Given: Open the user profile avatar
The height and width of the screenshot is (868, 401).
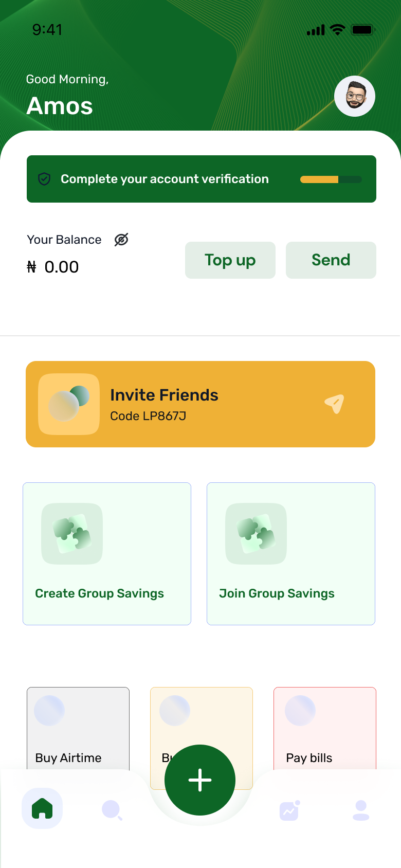Looking at the screenshot, I should [355, 96].
